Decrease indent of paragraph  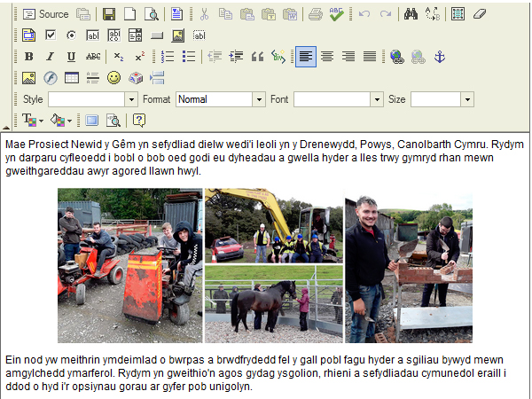(215, 57)
